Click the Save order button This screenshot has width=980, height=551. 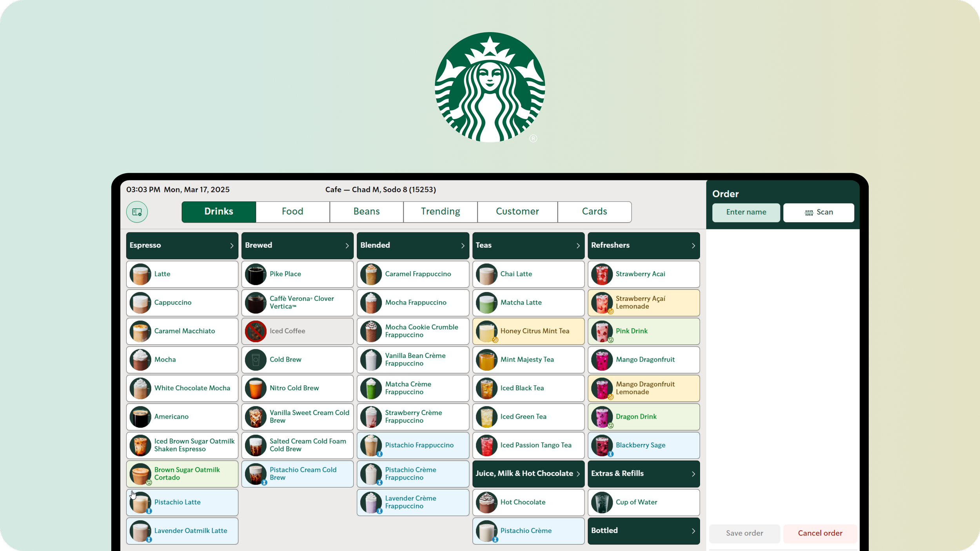[x=744, y=533]
